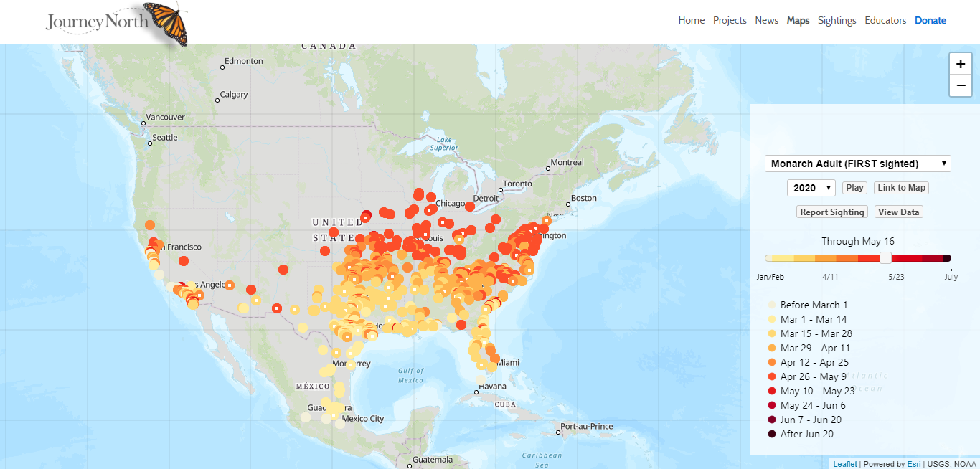Viewport: 980px width, 469px height.
Task: Click the Lake Superior label on map
Action: pos(444,143)
